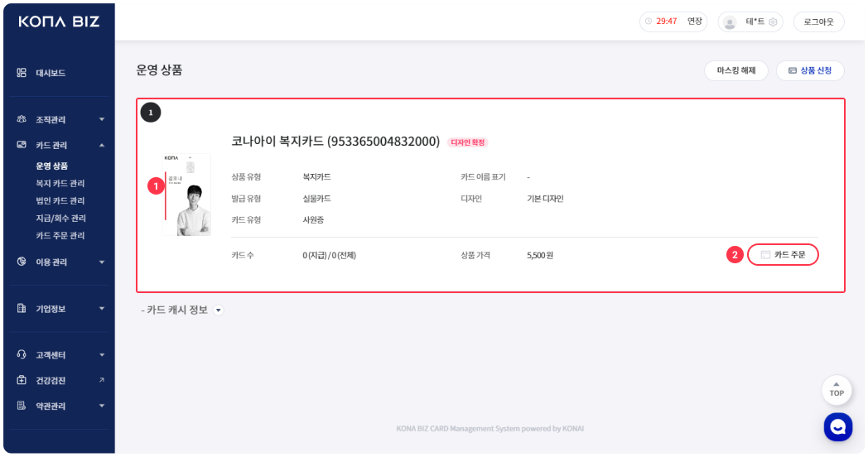This screenshot has width=868, height=457.
Task: Select 운영 상품 in the sidebar
Action: point(51,166)
